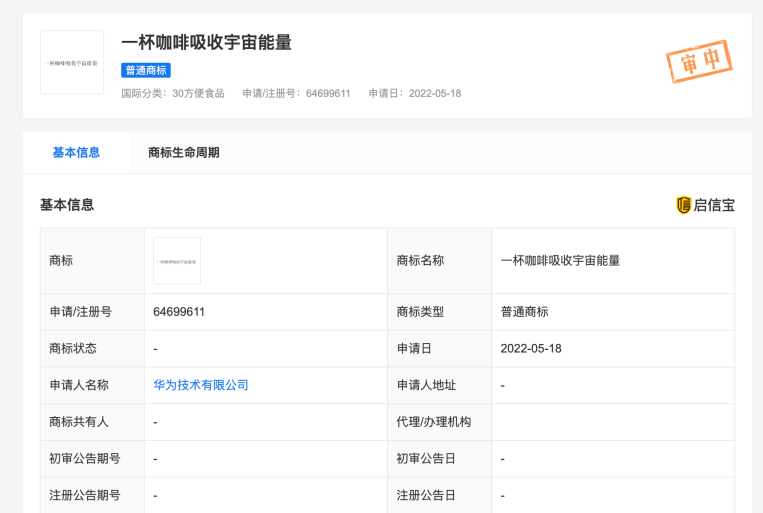Open the trademark thumbnail in the page header

[72, 62]
